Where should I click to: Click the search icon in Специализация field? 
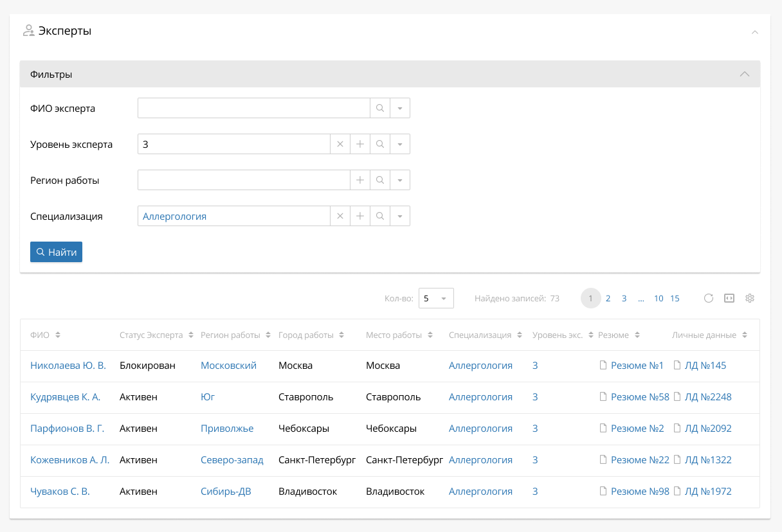point(380,217)
